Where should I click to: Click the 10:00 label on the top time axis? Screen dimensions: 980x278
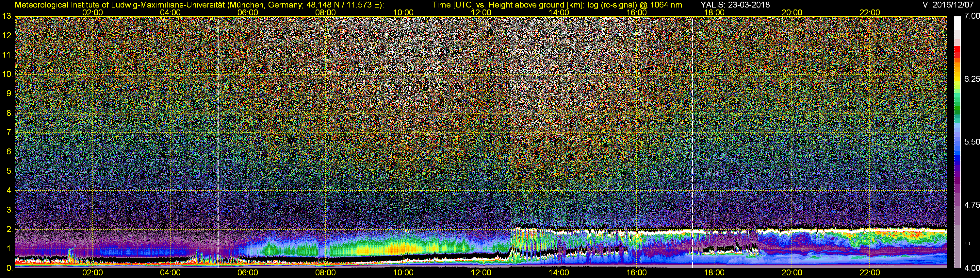point(403,12)
